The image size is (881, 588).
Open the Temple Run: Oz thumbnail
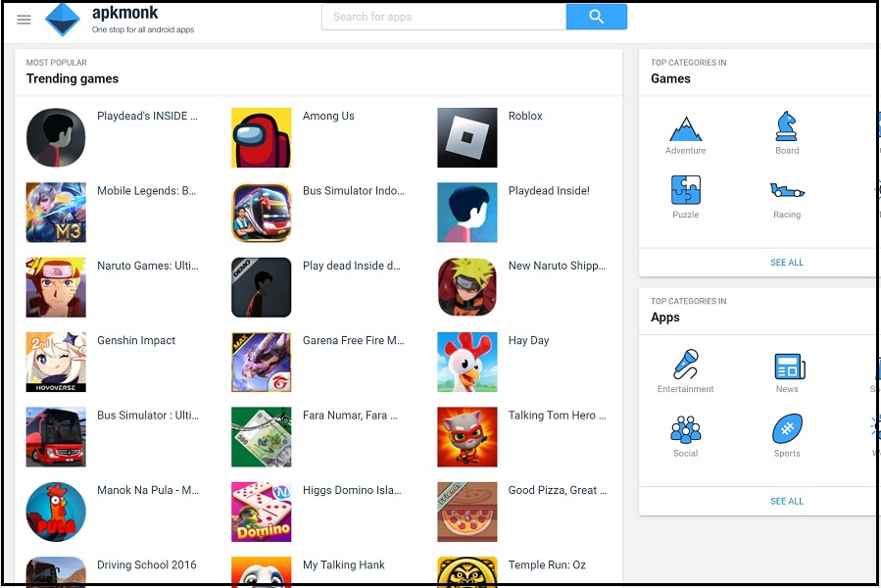tap(466, 570)
